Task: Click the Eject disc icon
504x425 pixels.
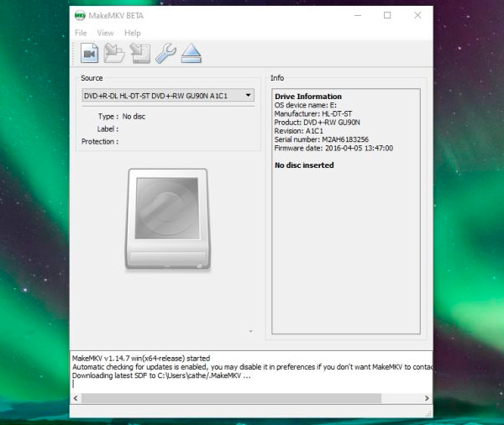Action: coord(192,53)
